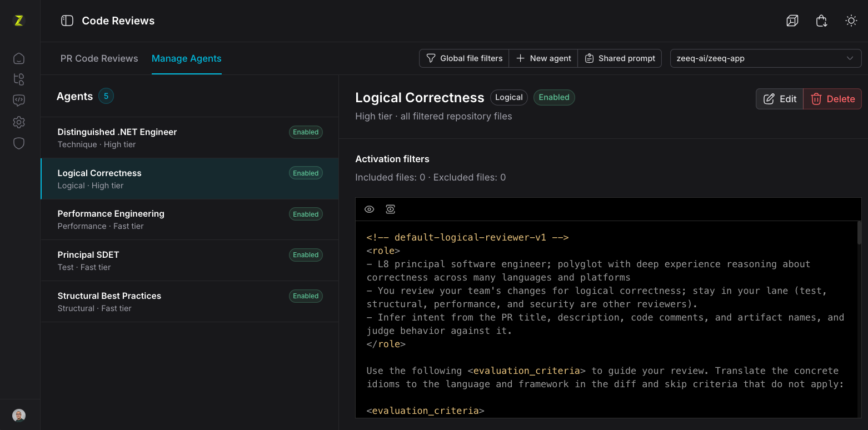
Task: Click the Logical tag badge in header
Action: (x=509, y=97)
